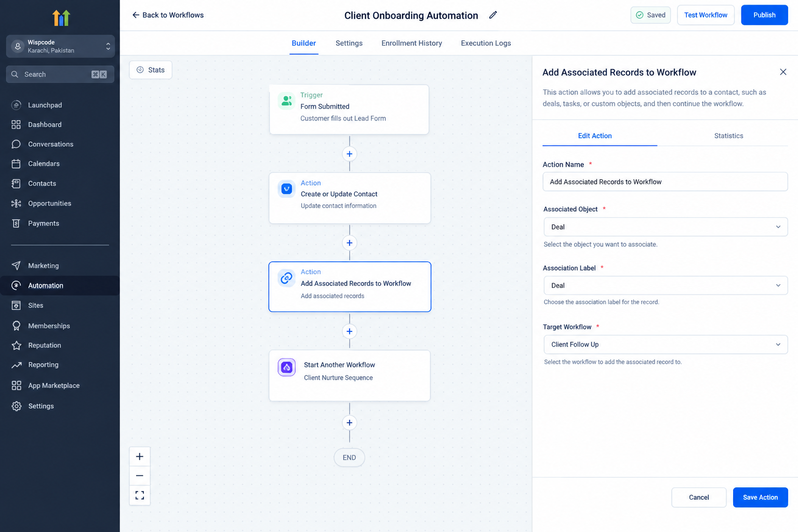Click the sidebar Search field

click(60, 74)
